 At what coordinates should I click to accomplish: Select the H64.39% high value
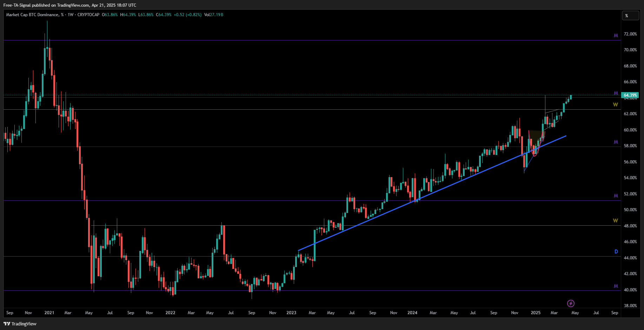(x=128, y=15)
